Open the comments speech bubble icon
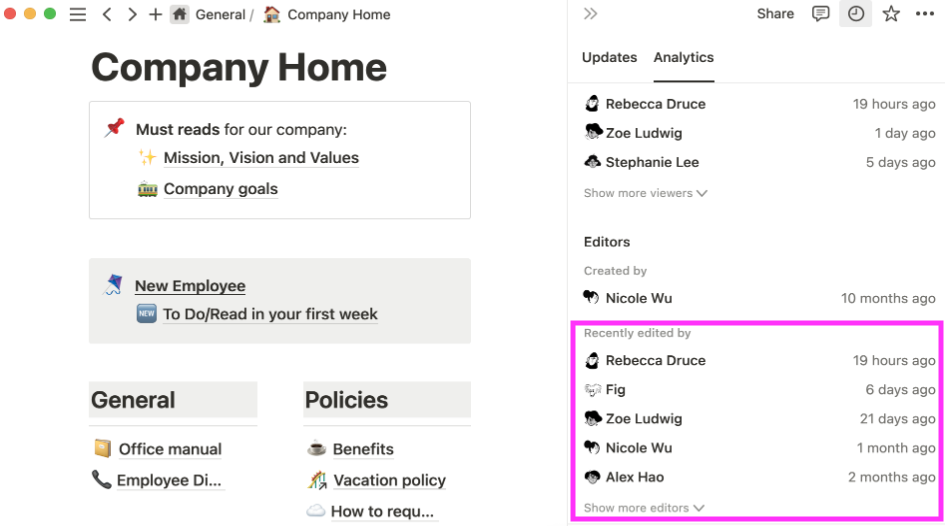 click(820, 14)
